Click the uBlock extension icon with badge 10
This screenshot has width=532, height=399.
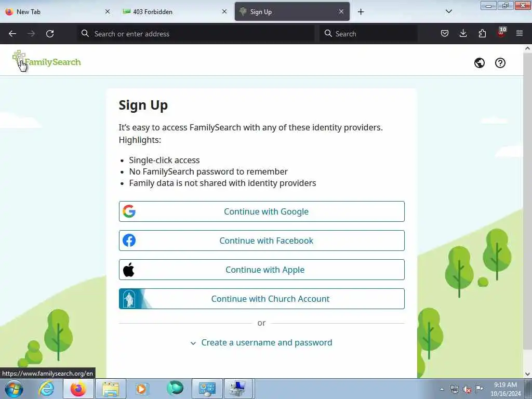[x=501, y=33]
